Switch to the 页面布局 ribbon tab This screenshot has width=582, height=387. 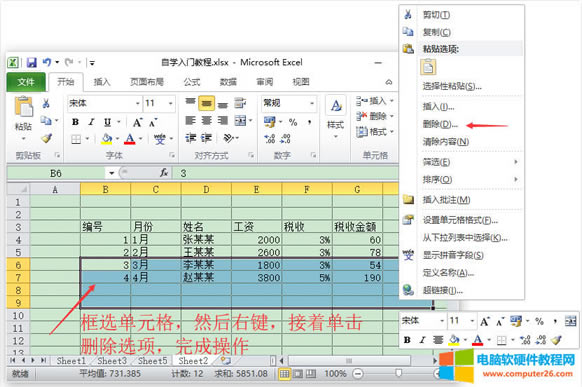pyautogui.click(x=147, y=82)
